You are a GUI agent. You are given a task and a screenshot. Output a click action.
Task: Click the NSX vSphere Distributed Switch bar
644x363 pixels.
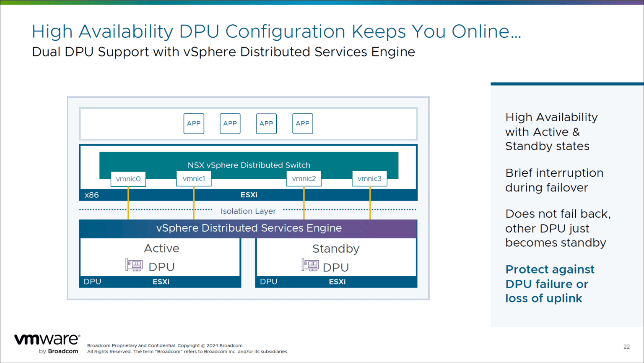click(x=248, y=165)
